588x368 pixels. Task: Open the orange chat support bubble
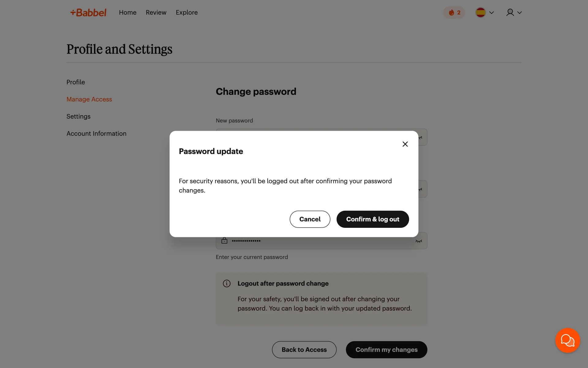point(567,340)
